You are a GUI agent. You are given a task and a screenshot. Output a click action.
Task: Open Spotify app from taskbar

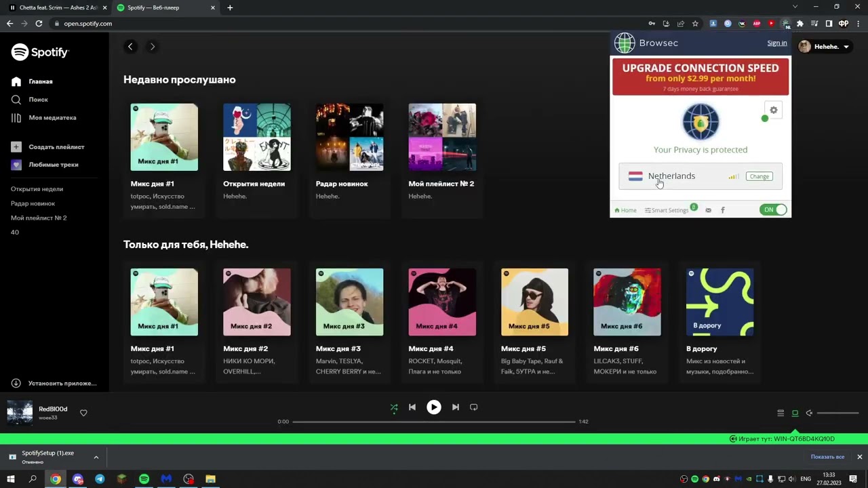[x=144, y=479]
